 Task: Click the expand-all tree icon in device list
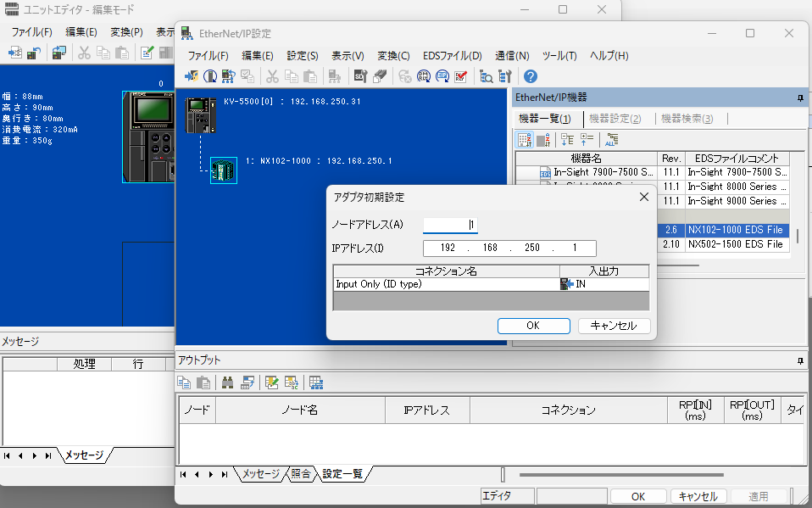(x=567, y=140)
